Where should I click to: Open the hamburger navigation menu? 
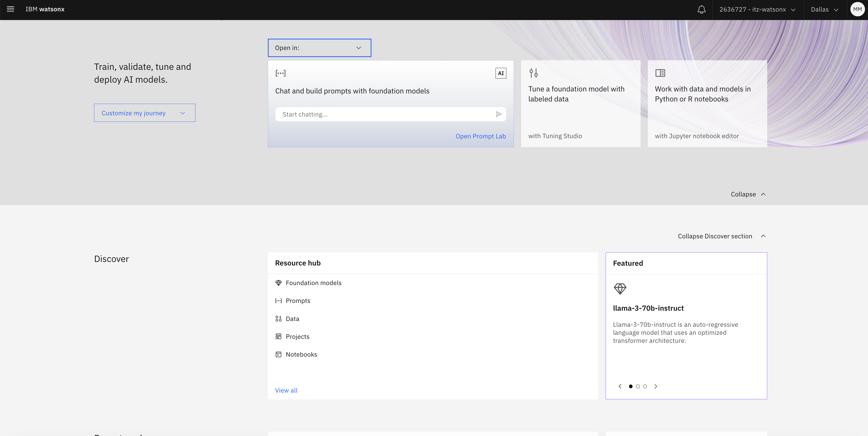tap(11, 9)
